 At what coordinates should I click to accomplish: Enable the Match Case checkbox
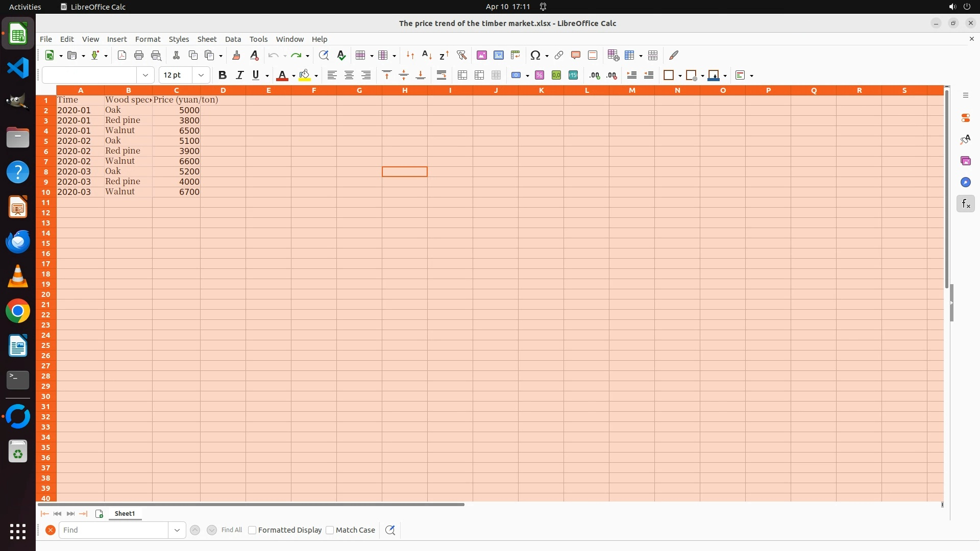[330, 530]
